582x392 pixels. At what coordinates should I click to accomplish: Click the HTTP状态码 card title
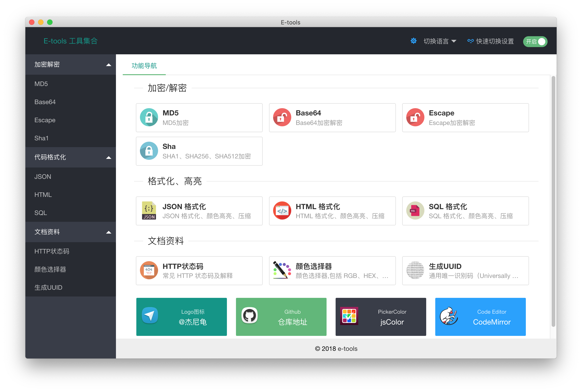183,266
